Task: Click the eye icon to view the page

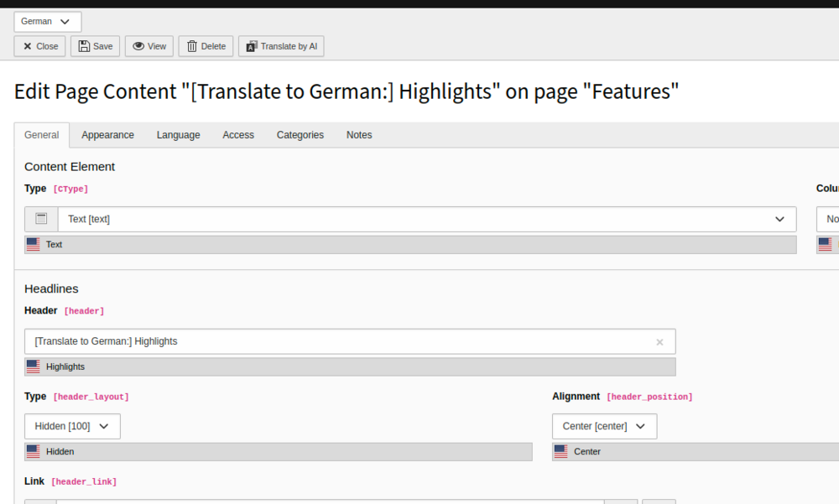Action: pos(138,46)
